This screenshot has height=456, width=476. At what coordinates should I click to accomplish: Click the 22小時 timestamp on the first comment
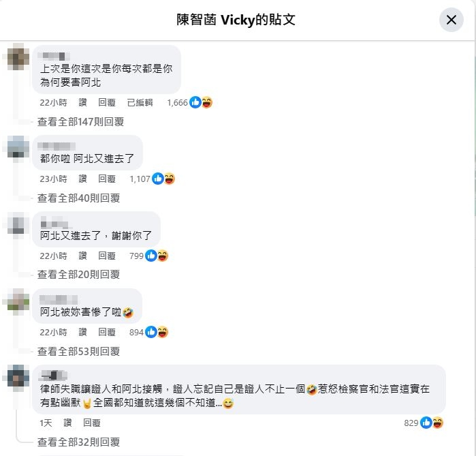click(53, 103)
